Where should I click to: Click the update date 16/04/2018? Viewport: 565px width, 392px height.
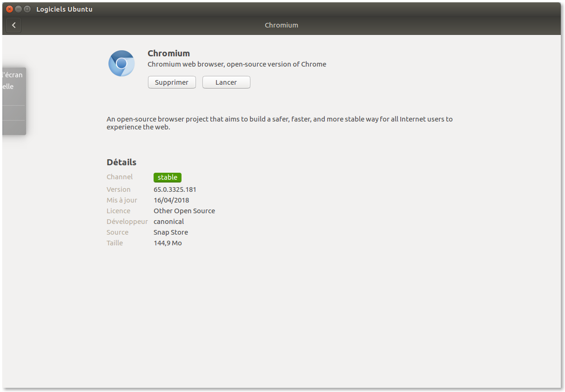[171, 200]
